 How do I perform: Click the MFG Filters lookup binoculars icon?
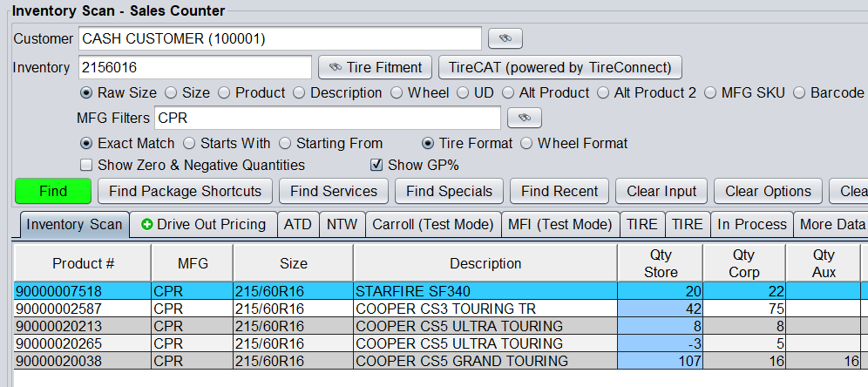point(524,118)
